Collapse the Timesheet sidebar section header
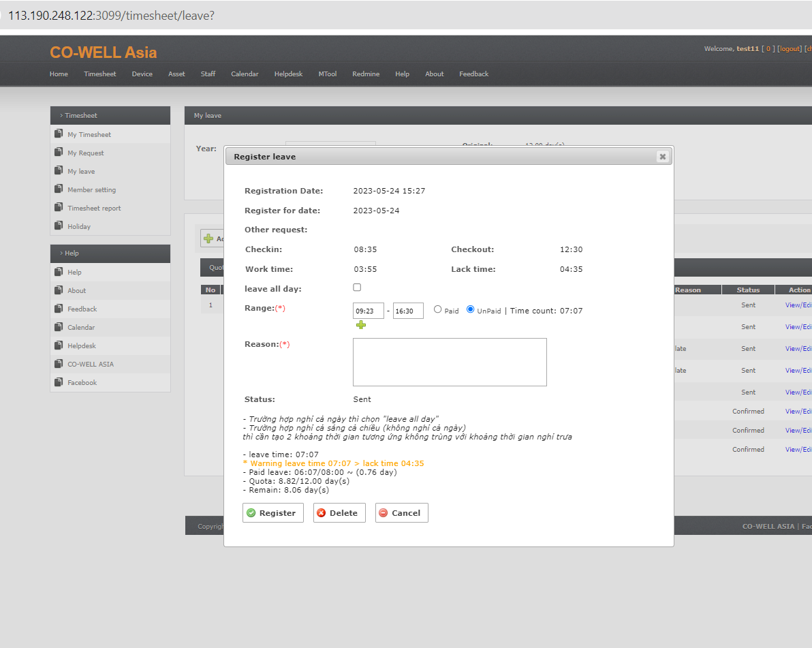 pos(110,116)
